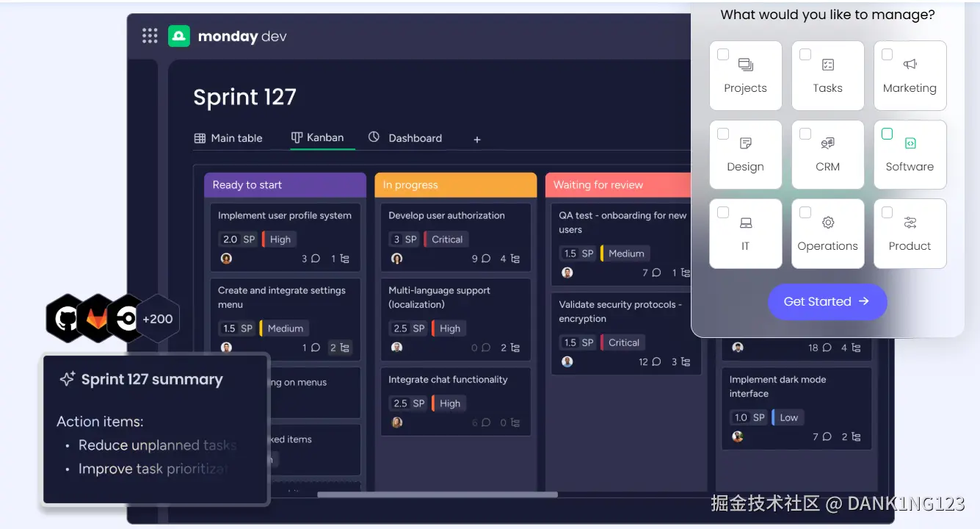980x529 pixels.
Task: Add a new view with plus tab
Action: click(477, 139)
